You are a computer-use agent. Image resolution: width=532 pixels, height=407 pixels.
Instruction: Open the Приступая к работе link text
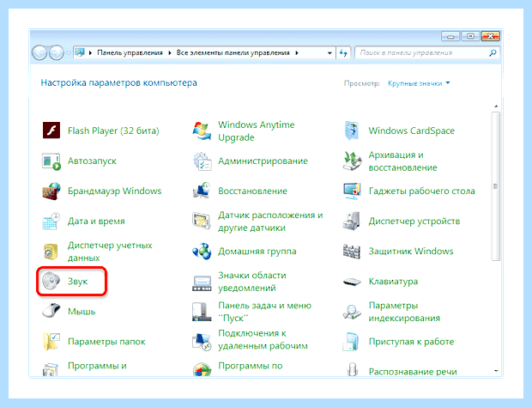pos(411,342)
